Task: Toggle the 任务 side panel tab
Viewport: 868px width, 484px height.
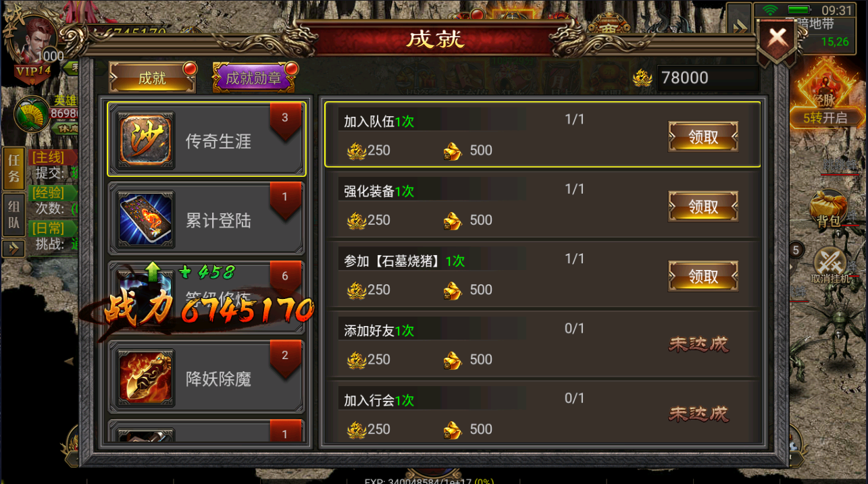Action: click(x=13, y=169)
